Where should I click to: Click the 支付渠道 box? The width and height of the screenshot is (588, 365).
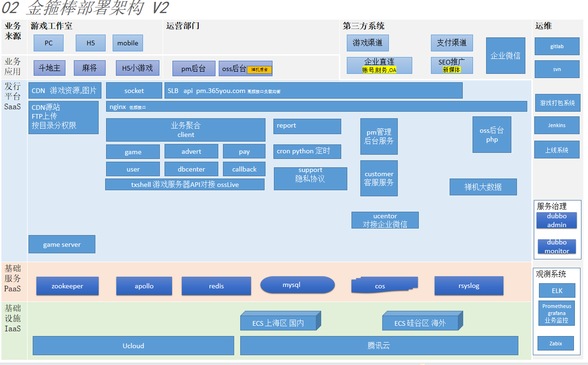click(452, 43)
